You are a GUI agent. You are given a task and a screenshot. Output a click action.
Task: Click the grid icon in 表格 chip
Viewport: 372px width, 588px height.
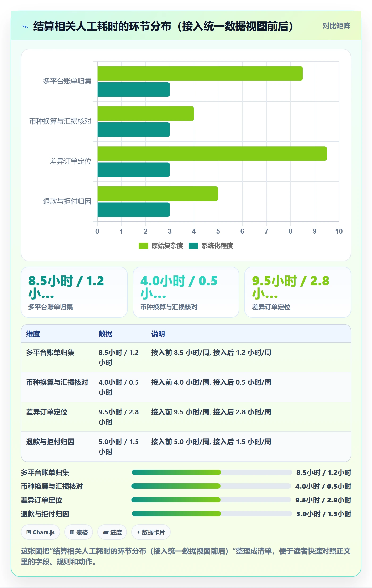[x=72, y=532]
